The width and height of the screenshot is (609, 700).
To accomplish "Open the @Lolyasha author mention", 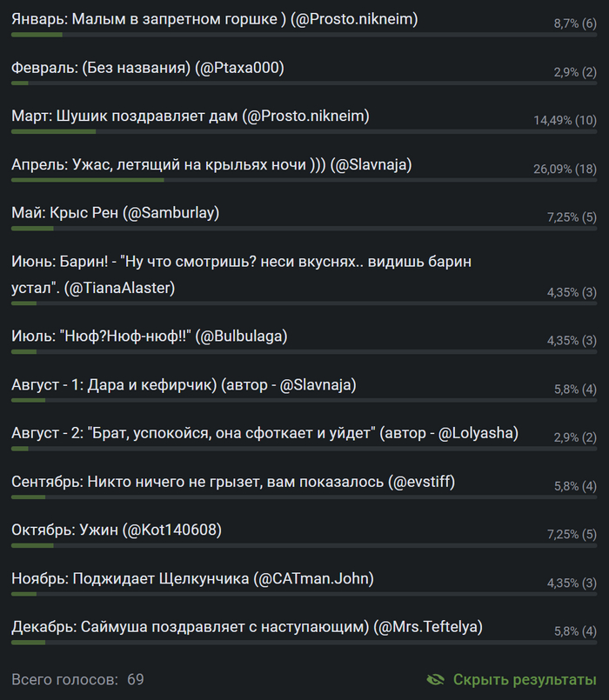I will [x=475, y=433].
